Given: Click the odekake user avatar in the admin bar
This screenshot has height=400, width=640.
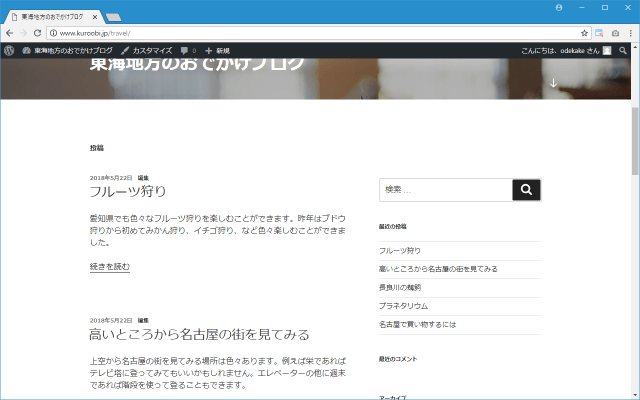Looking at the screenshot, I should (x=607, y=51).
